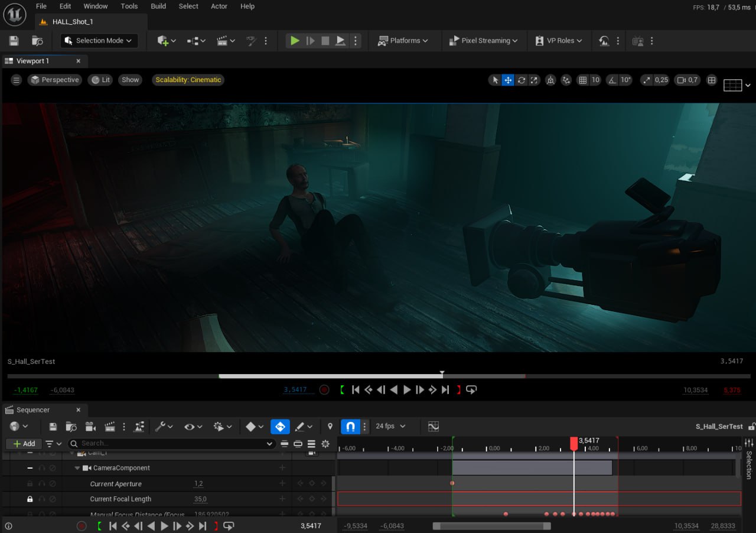Open the Actor menu
This screenshot has width=756, height=533.
tap(219, 6)
